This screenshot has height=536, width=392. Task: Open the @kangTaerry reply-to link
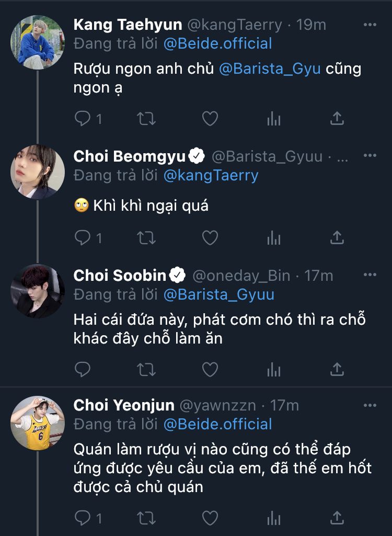(x=211, y=175)
